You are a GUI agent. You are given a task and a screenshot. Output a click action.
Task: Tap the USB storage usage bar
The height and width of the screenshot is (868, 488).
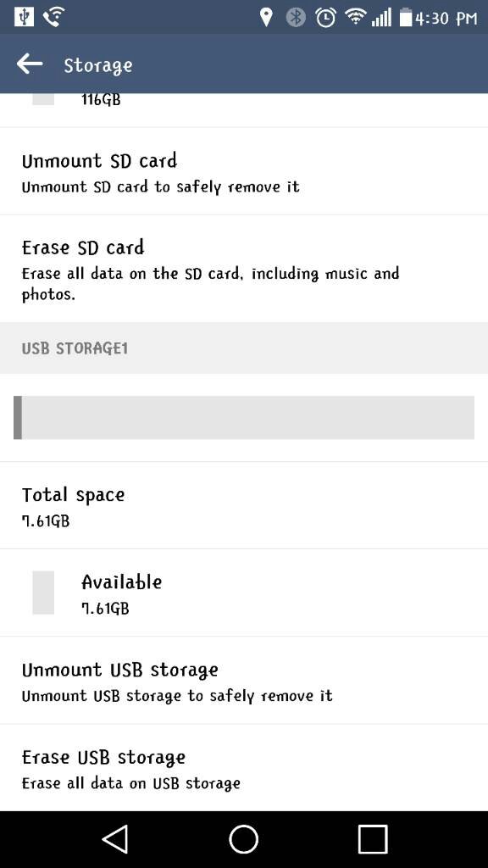(x=244, y=417)
